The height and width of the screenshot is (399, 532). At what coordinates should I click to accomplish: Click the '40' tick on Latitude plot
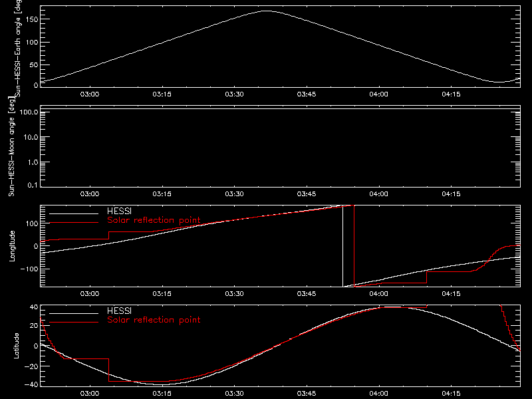pos(34,307)
